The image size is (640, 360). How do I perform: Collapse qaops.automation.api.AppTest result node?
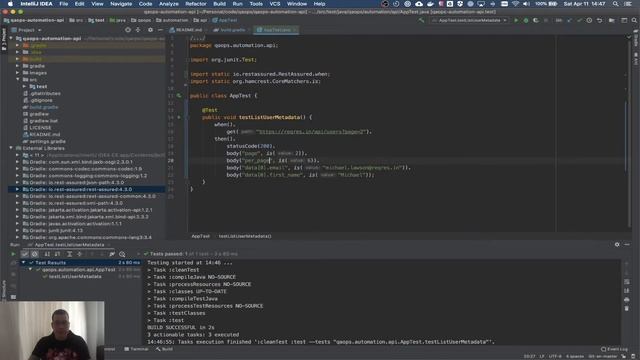(30, 269)
